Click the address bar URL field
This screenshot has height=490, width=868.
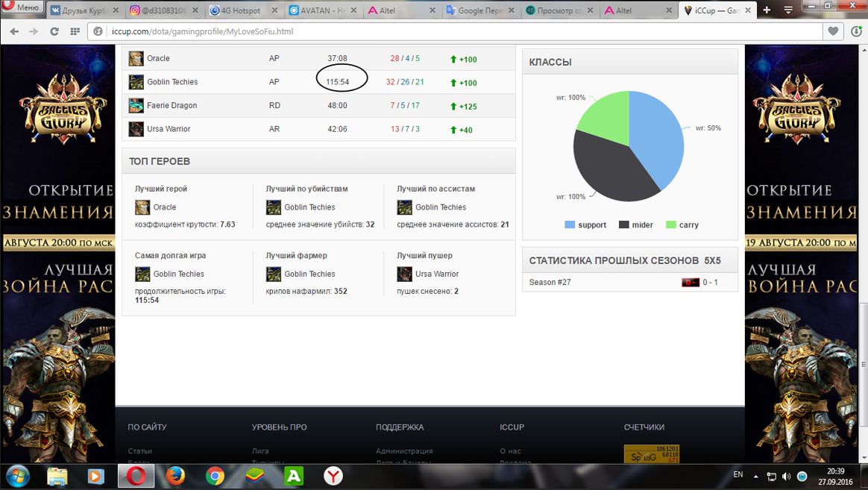click(x=454, y=31)
